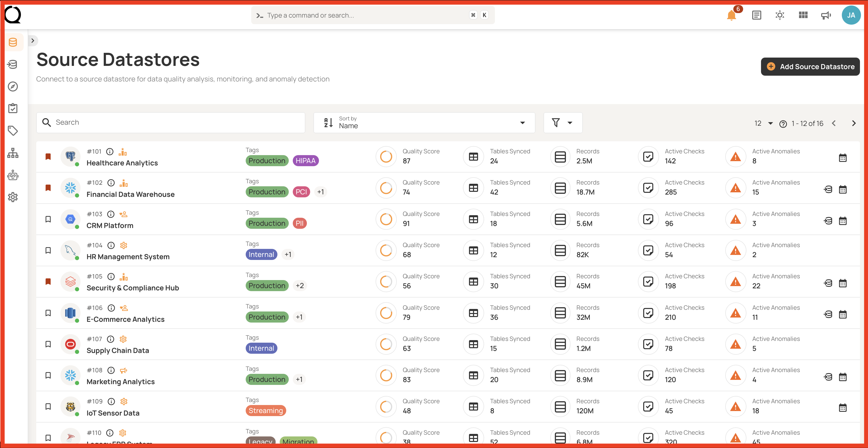Image resolution: width=868 pixels, height=448 pixels.
Task: Open the notifications bell
Action: pyautogui.click(x=731, y=15)
